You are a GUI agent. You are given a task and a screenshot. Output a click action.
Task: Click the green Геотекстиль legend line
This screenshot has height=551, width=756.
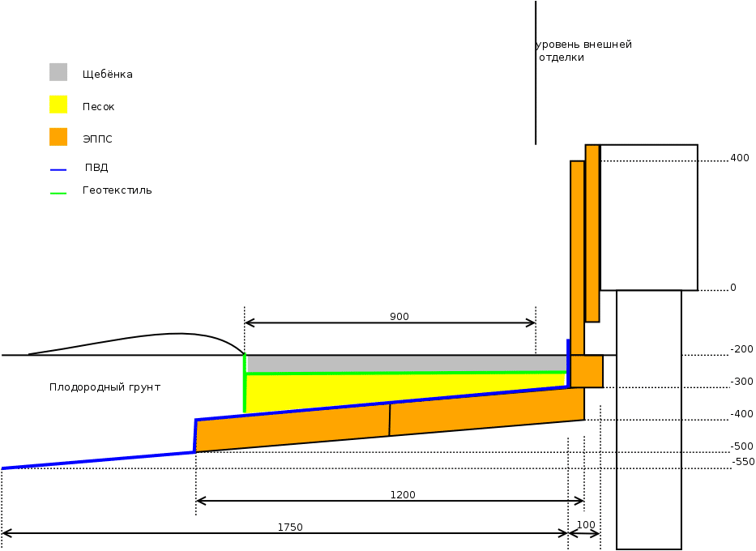pos(58,193)
